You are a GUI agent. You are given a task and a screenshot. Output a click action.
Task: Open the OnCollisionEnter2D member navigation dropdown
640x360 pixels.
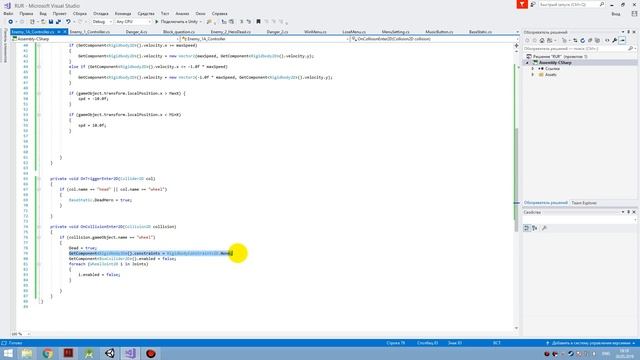pos(434,39)
